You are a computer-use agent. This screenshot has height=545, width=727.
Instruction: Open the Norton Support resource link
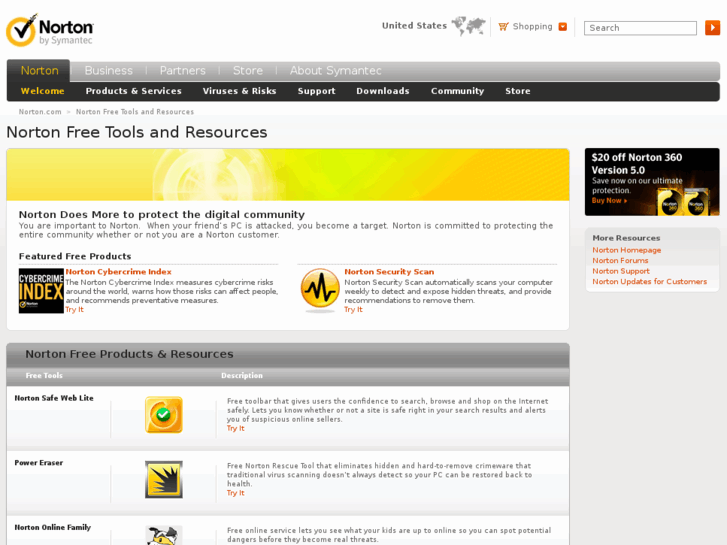[620, 271]
